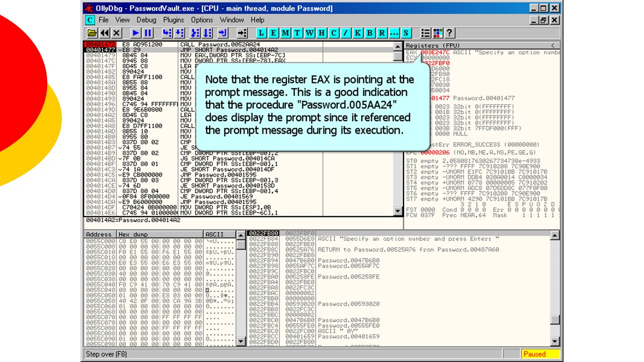Select the CALL Password.0052AA24 instruction row

[x=238, y=44]
